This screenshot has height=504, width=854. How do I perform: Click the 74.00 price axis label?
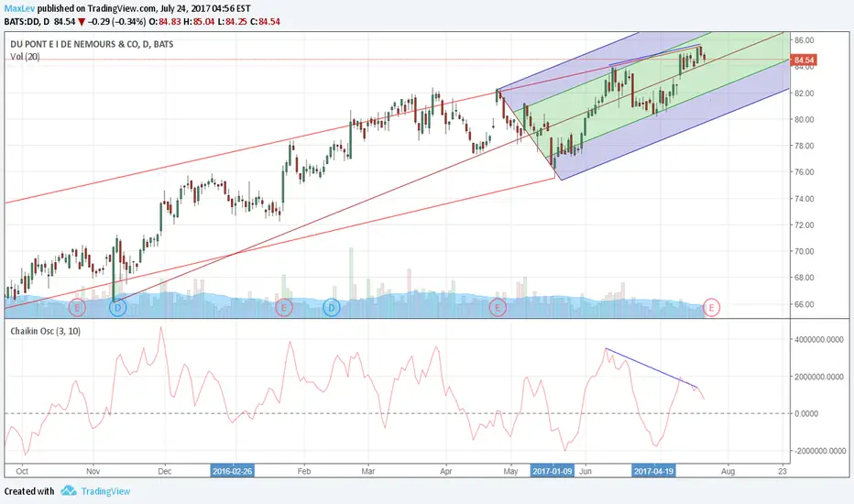[804, 199]
